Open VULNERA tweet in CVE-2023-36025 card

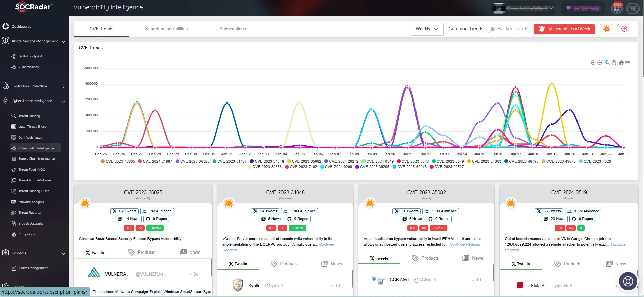pyautogui.click(x=142, y=274)
